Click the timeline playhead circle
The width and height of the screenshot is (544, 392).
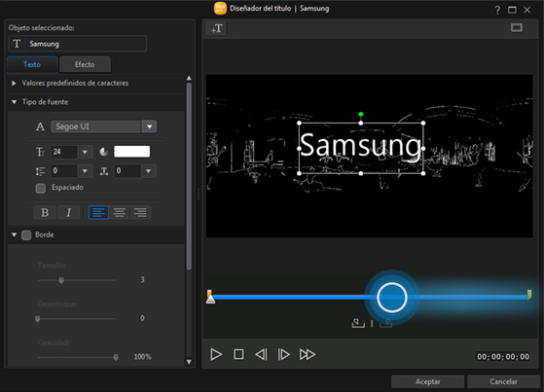pos(392,298)
